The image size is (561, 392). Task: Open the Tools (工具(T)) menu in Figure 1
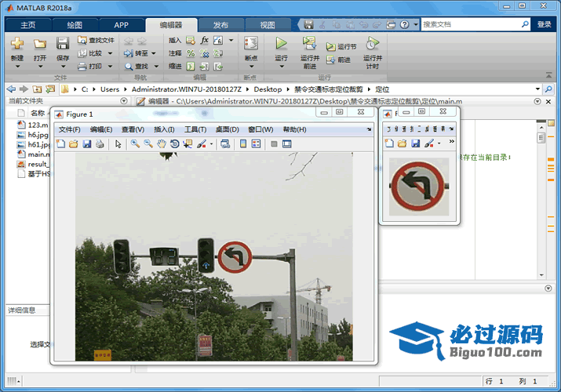click(195, 129)
